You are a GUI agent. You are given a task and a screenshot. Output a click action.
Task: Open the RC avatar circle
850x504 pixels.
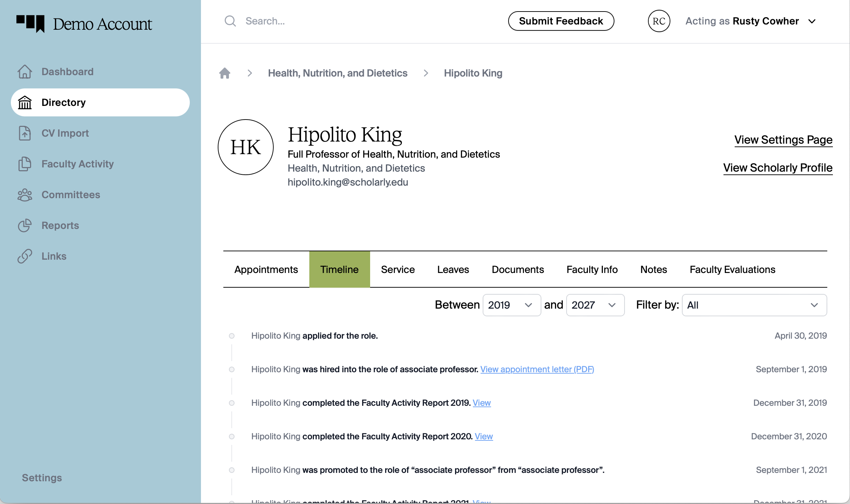pyautogui.click(x=658, y=21)
